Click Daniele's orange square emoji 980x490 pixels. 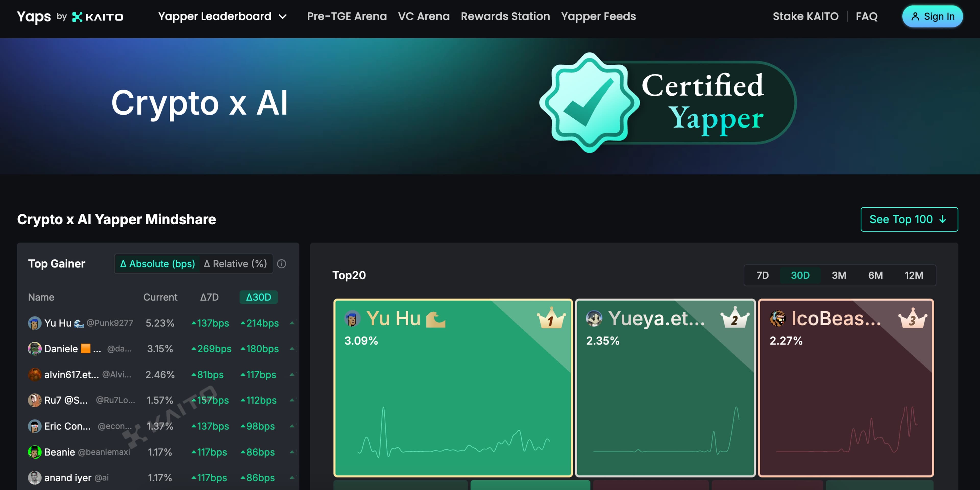[x=85, y=348]
